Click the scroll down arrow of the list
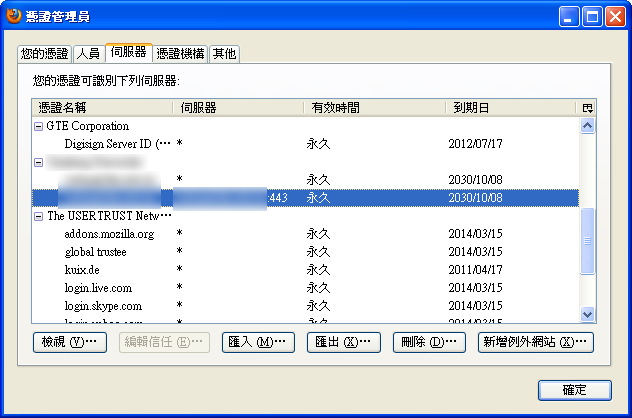 587,314
